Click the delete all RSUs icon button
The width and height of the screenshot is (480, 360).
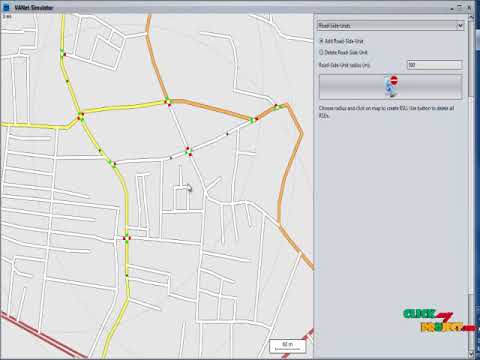tap(391, 87)
